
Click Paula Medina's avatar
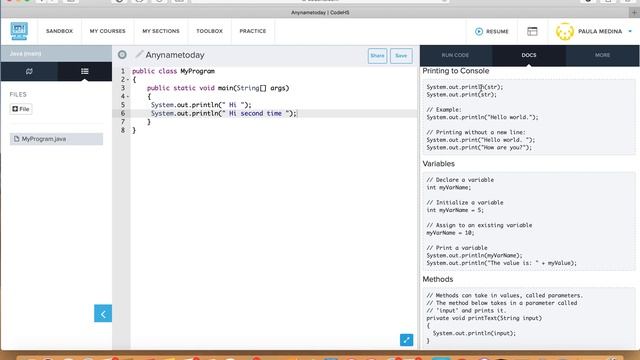(x=565, y=31)
